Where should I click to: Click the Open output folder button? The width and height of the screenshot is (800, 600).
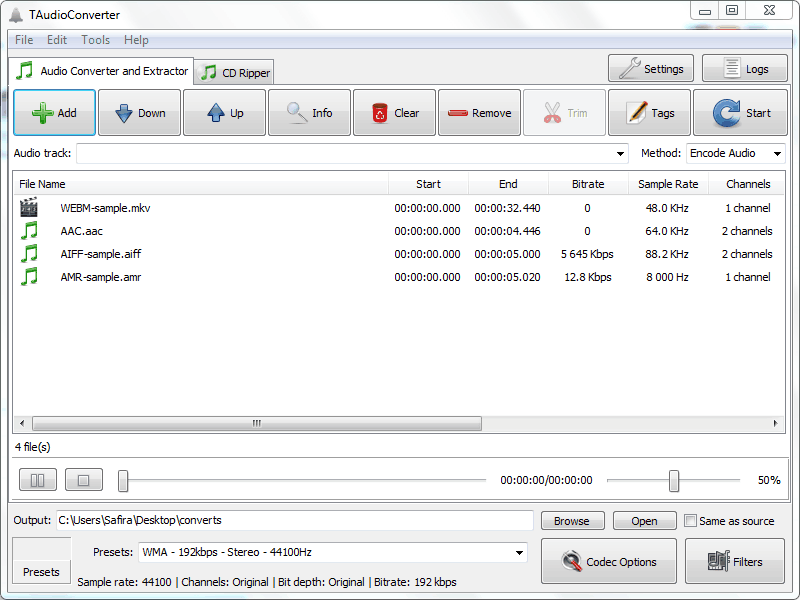click(x=644, y=521)
